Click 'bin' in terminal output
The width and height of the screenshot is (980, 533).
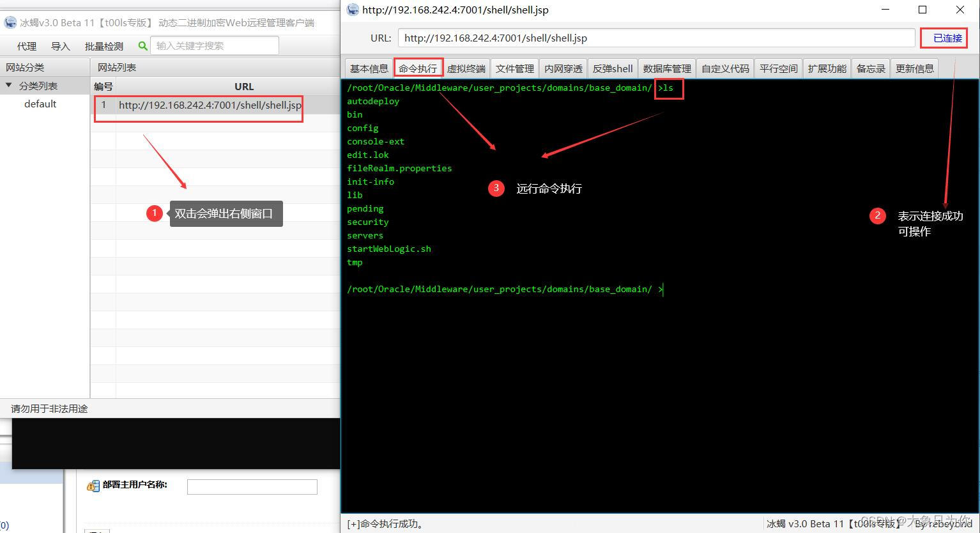[x=355, y=114]
